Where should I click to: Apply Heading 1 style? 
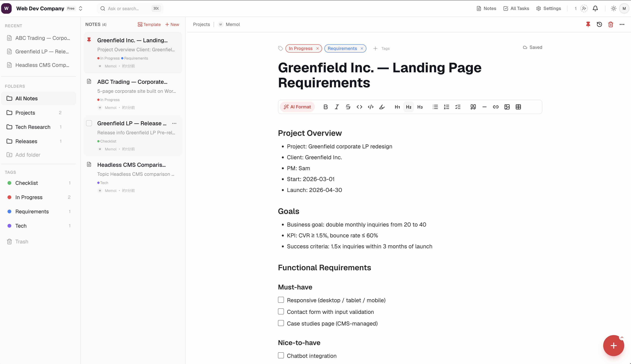(397, 107)
